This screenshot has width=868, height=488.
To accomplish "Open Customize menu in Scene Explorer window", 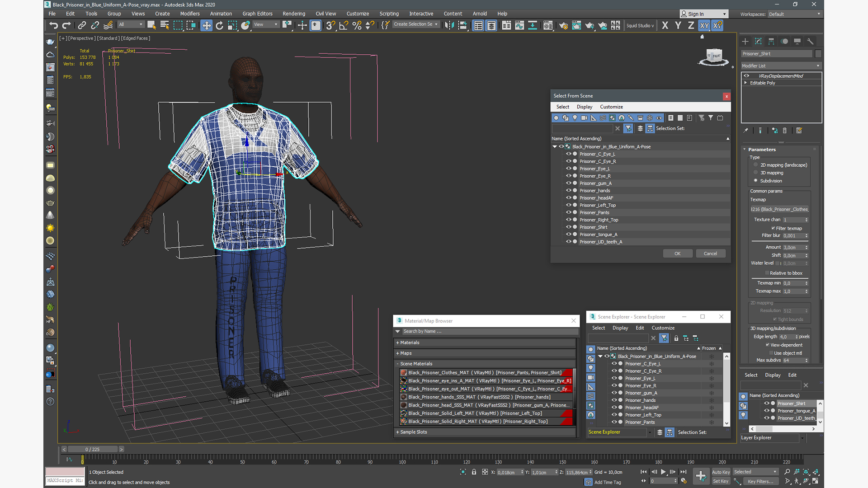I will tap(663, 328).
